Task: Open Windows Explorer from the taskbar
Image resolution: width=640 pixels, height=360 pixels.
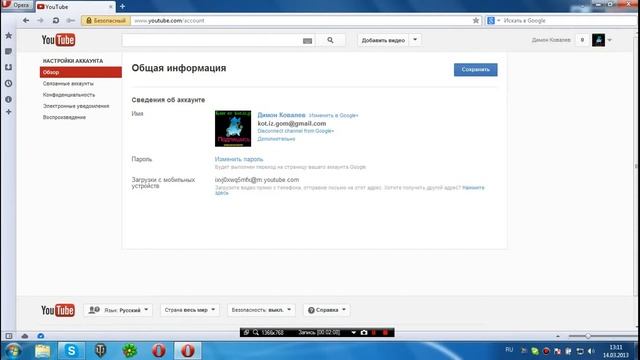Action: (x=42, y=351)
